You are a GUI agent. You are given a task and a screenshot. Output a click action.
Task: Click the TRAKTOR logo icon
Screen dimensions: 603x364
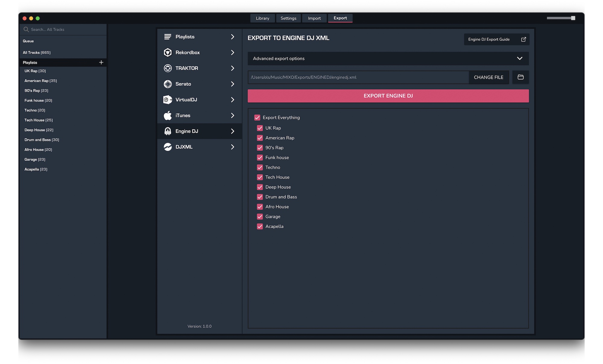point(168,68)
